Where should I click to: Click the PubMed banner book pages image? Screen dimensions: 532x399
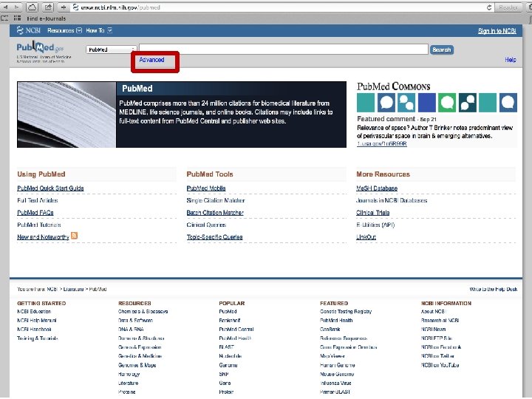coord(66,115)
